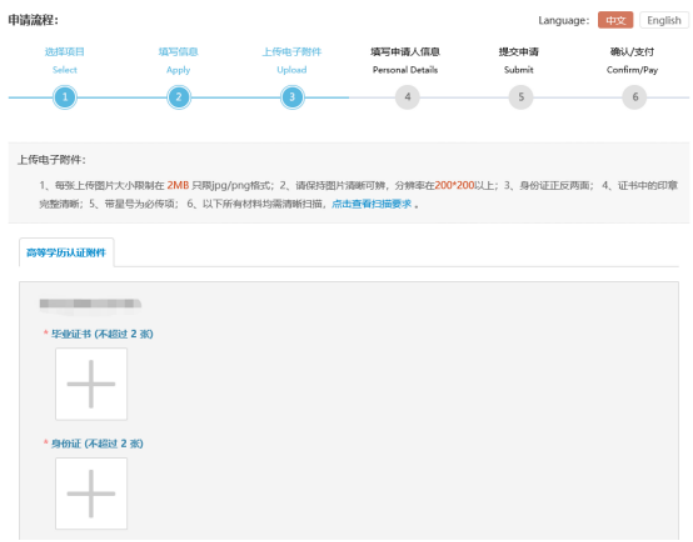
Task: Click step 5 Submit circle
Action: point(519,97)
